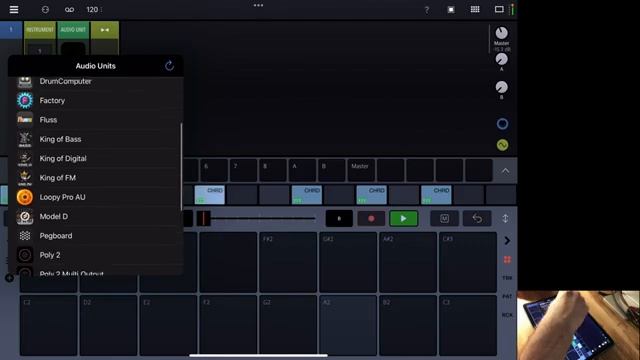The width and height of the screenshot is (640, 360).
Task: Select track 1 blue header tab
Action: (x=11, y=30)
